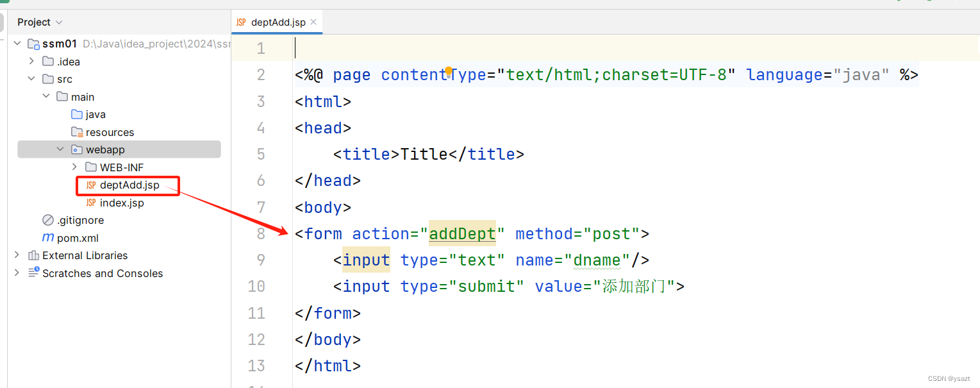This screenshot has height=388, width=980.
Task: Click the pom.xml Maven icon
Action: tap(48, 238)
